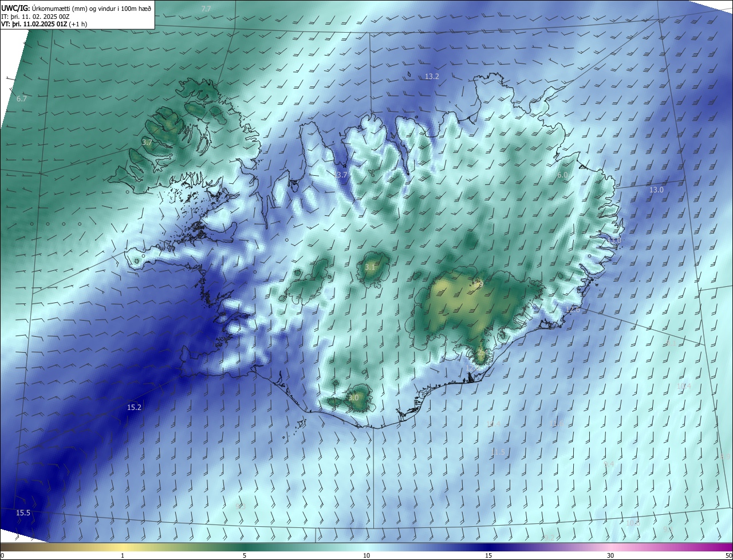
Task: Click the 13.2 value north of Iceland
Action: pos(432,76)
